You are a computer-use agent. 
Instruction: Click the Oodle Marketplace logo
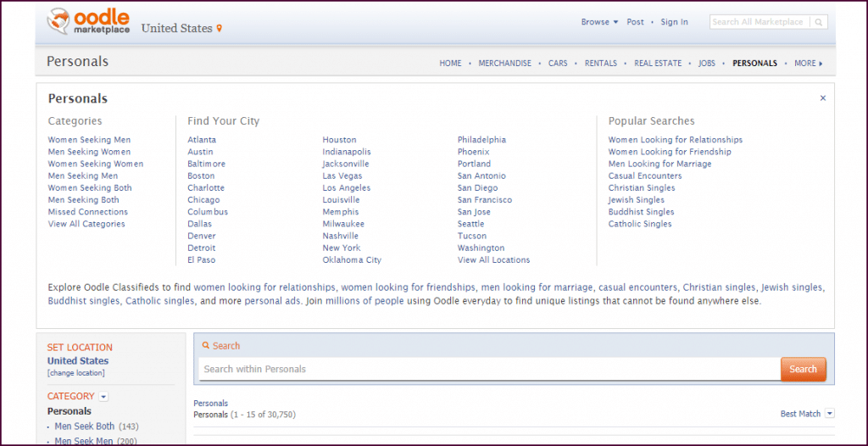(88, 21)
